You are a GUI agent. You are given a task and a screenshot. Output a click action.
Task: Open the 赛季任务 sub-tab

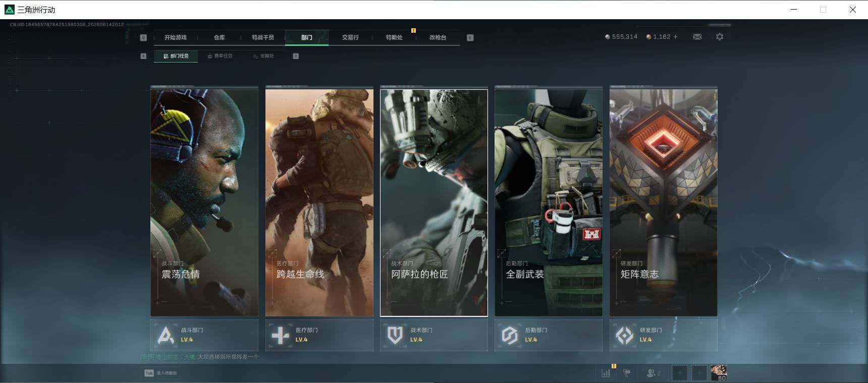tap(220, 56)
